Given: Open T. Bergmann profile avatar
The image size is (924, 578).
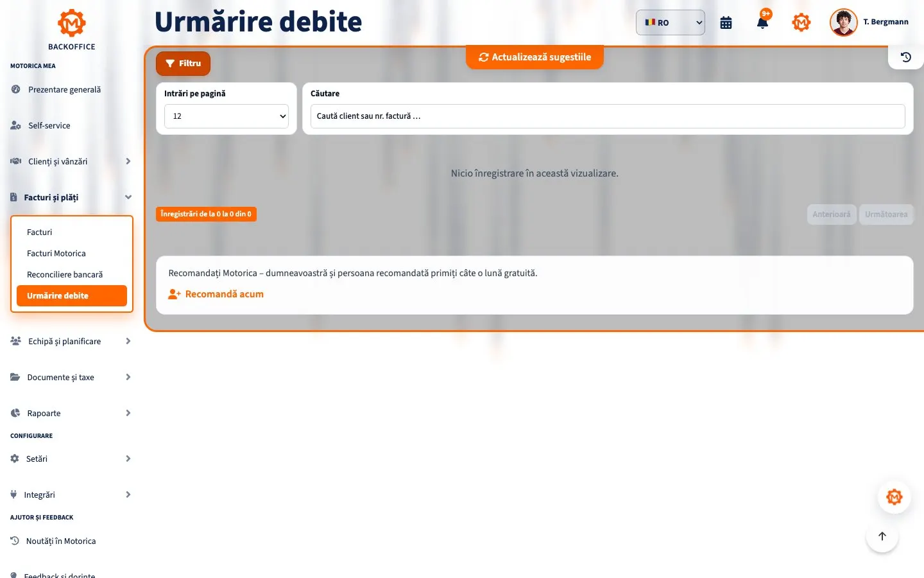Looking at the screenshot, I should (x=843, y=22).
